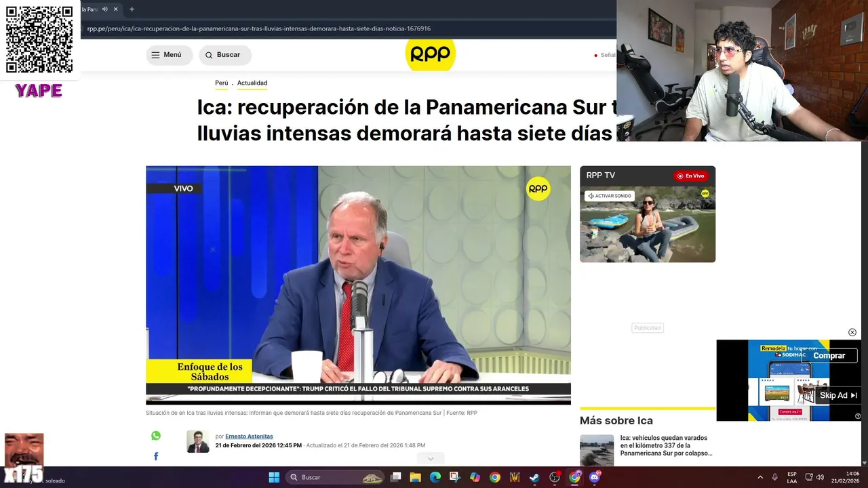Click the author's profile photo
868x488 pixels.
click(x=198, y=441)
